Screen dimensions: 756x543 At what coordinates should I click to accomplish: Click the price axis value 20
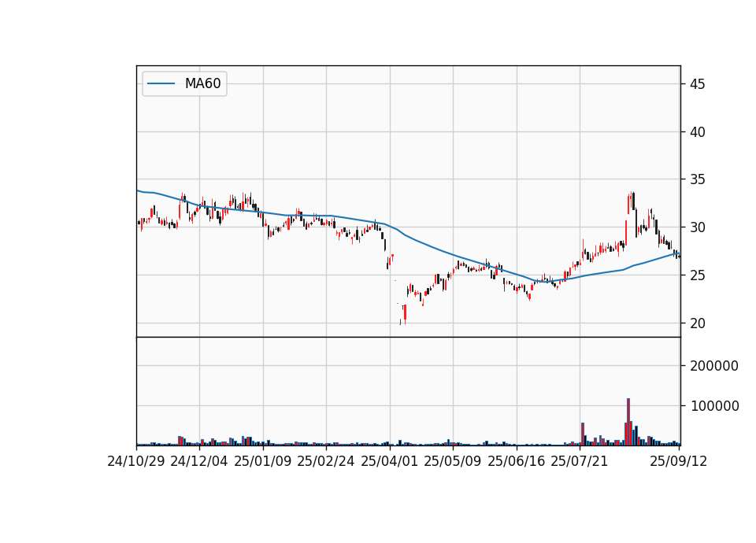pyautogui.click(x=697, y=323)
